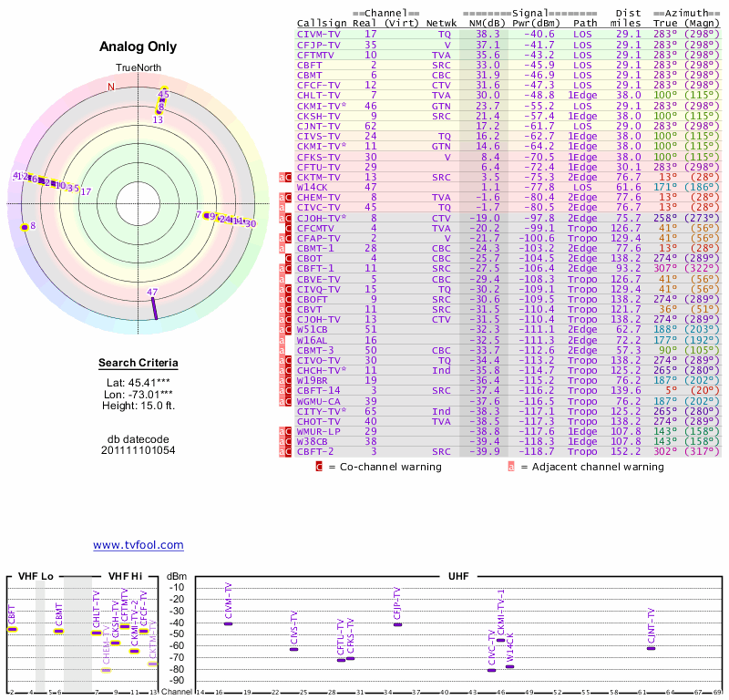Select the channel 45 marker on the radar plot

click(163, 94)
